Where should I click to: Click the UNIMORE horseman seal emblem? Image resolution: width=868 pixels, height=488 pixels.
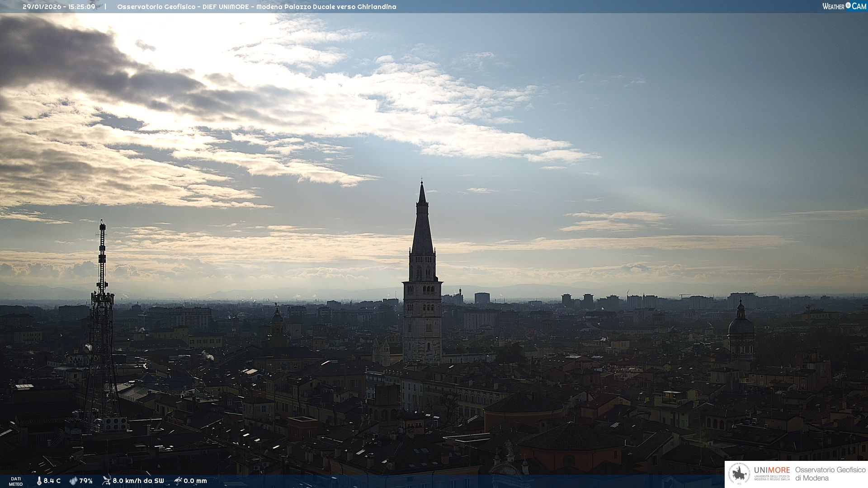(x=740, y=474)
